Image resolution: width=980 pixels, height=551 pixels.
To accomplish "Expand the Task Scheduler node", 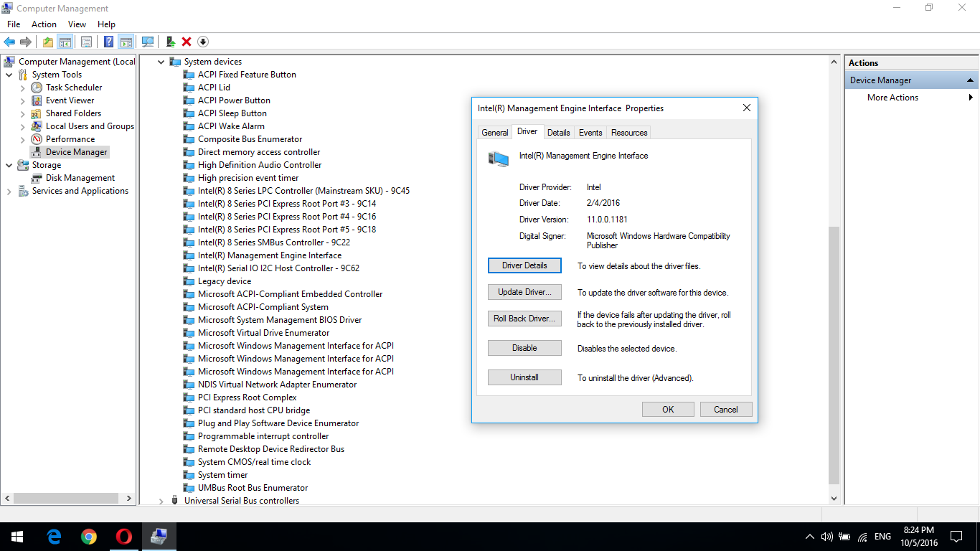I will tap(22, 88).
